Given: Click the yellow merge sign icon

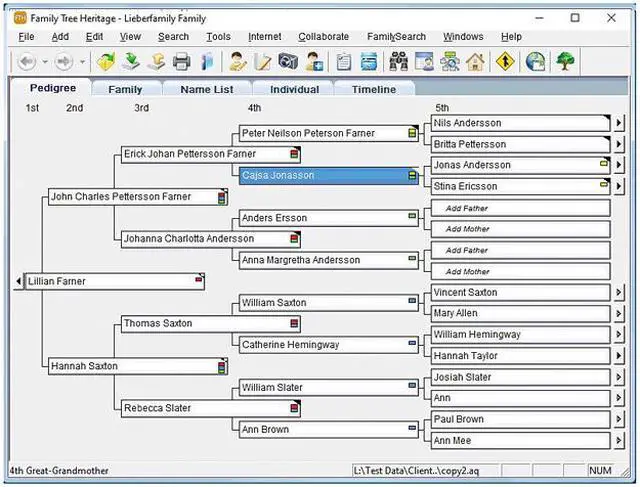Looking at the screenshot, I should tap(505, 62).
